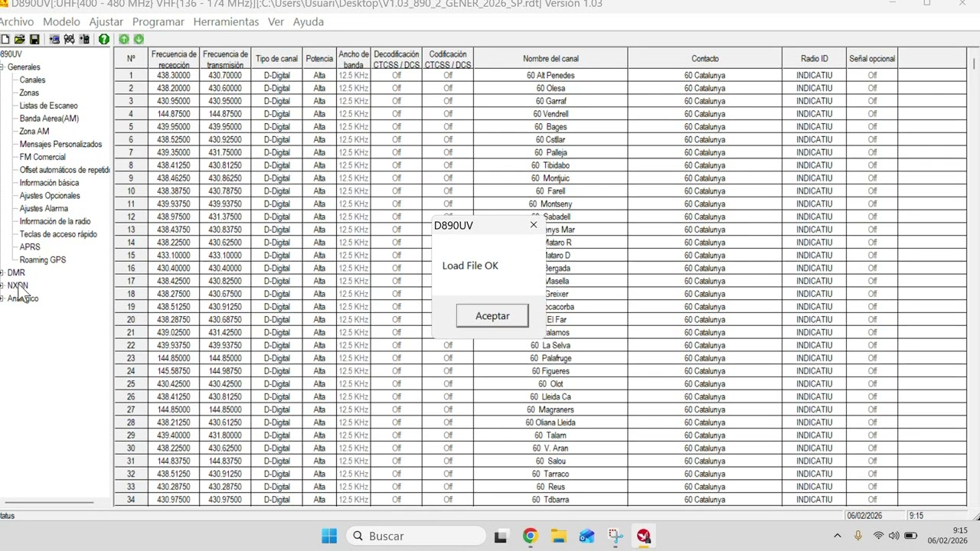Image resolution: width=980 pixels, height=551 pixels.
Task: Open the Ver menu
Action: pos(276,21)
